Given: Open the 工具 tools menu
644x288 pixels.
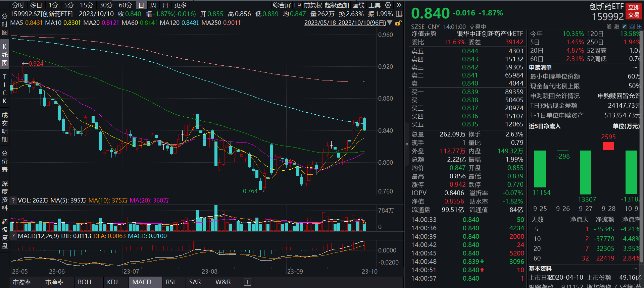Looking at the screenshot, I should 375,5.
